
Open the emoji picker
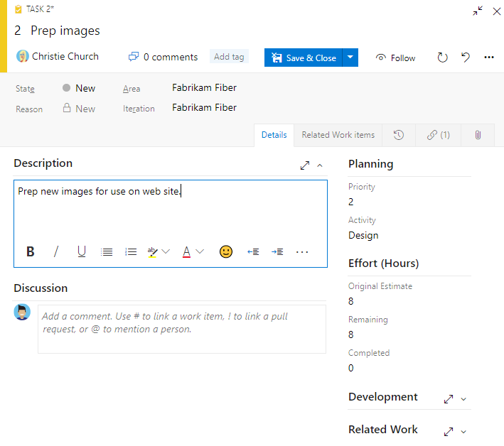[x=226, y=251]
